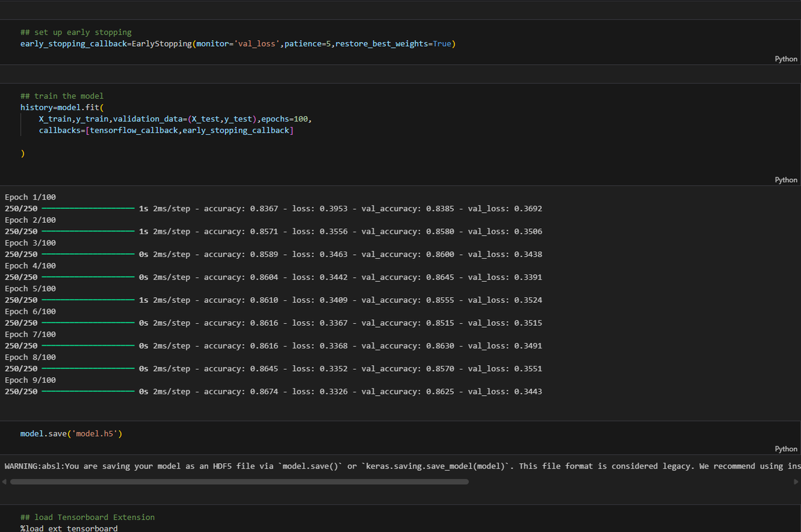
Task: Click the left scroll arrow of the warning output
Action: tap(5, 481)
